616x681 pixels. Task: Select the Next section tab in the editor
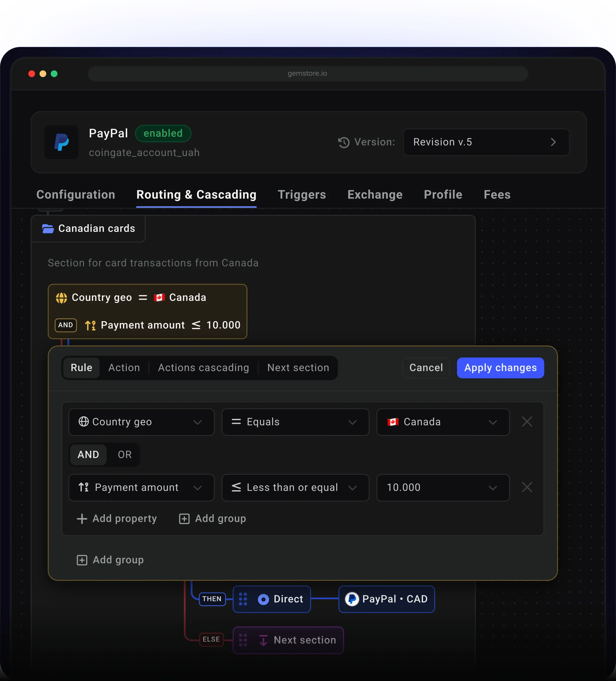(298, 367)
